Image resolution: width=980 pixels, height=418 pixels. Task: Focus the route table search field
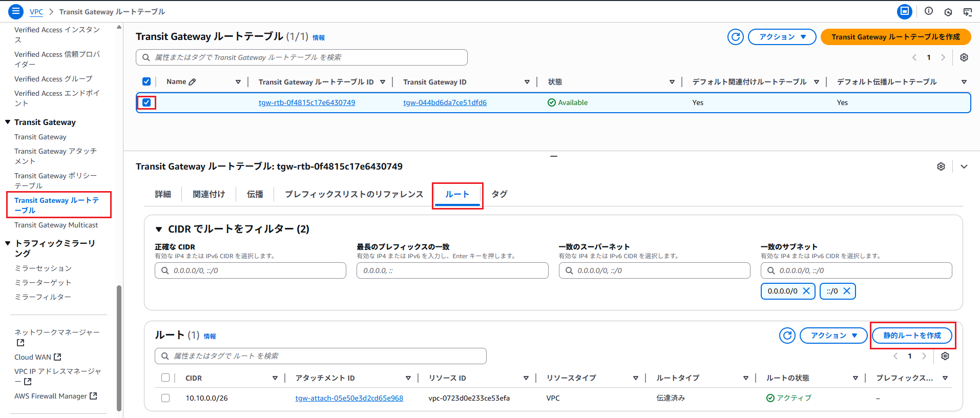[302, 57]
